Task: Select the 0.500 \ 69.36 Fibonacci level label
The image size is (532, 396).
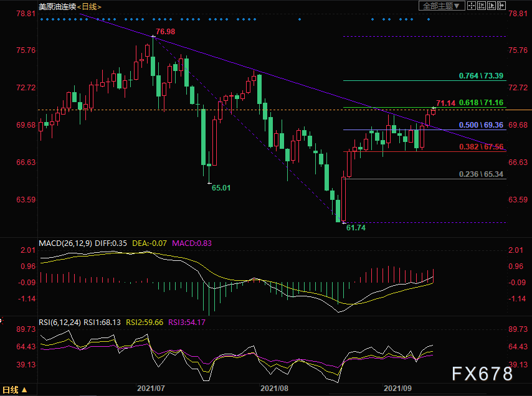Action: coord(480,125)
